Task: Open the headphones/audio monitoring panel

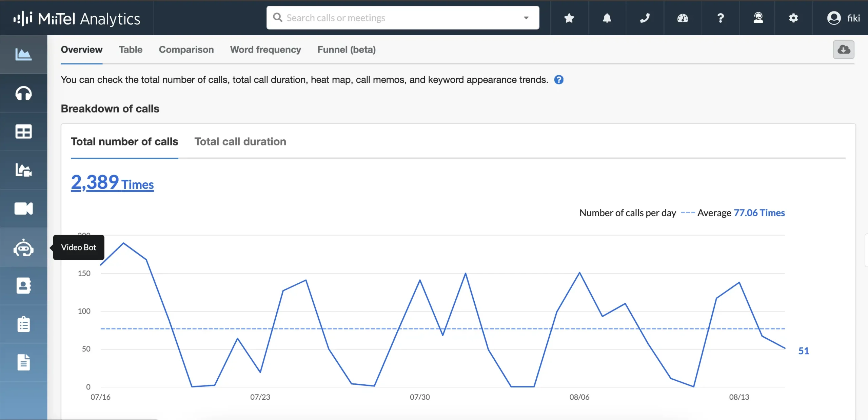Action: [x=23, y=93]
